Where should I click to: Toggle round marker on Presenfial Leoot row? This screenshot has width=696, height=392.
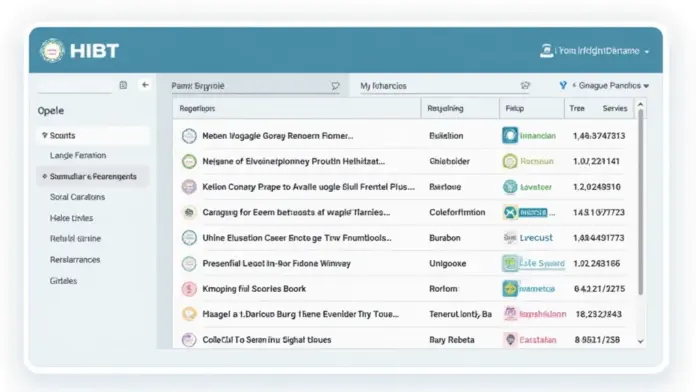pyautogui.click(x=189, y=264)
